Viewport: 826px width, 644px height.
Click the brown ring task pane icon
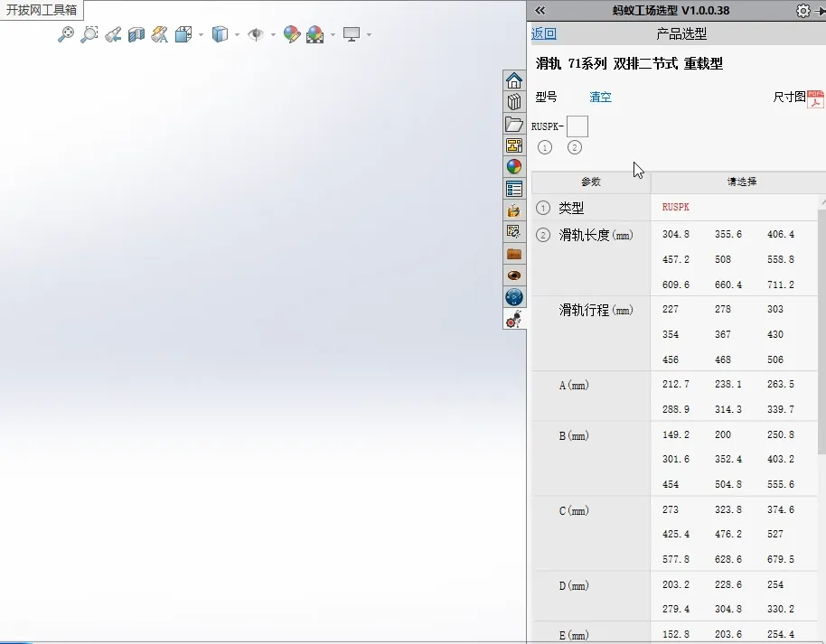pos(514,275)
